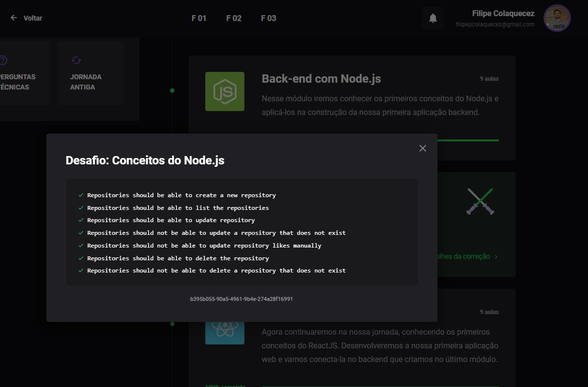
Task: Click checkmark for delete a repository that does not exist
Action: (81, 271)
